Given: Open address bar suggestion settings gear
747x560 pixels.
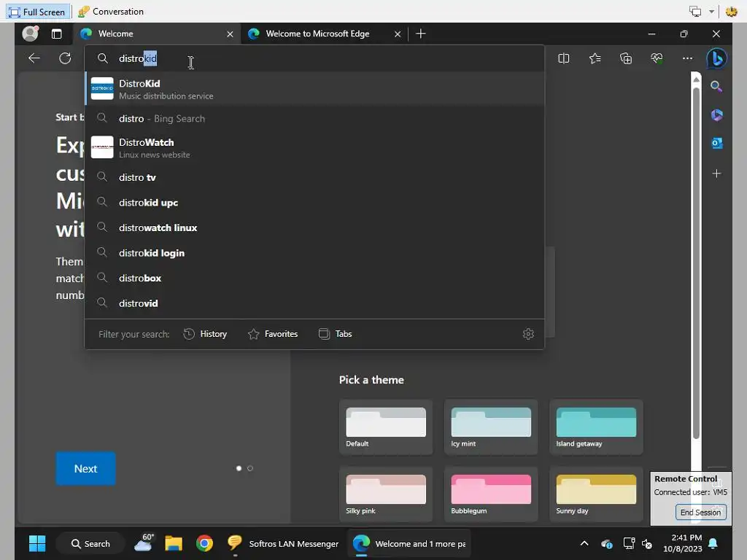Looking at the screenshot, I should coord(528,334).
